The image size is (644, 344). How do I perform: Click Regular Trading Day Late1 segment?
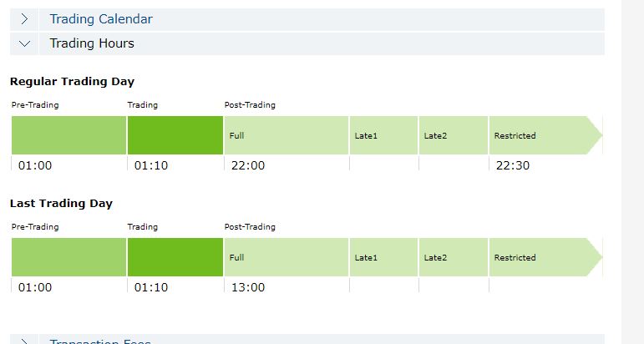pos(383,135)
